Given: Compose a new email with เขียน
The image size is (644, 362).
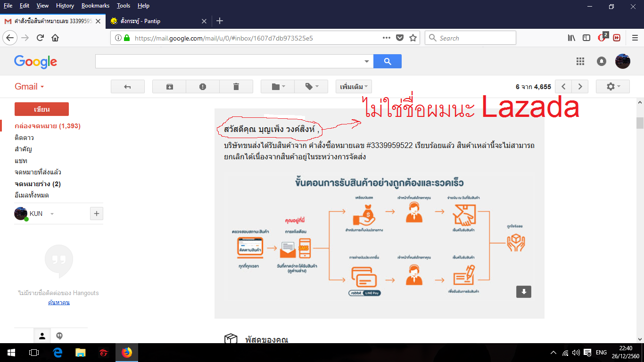Looking at the screenshot, I should pos(41,109).
